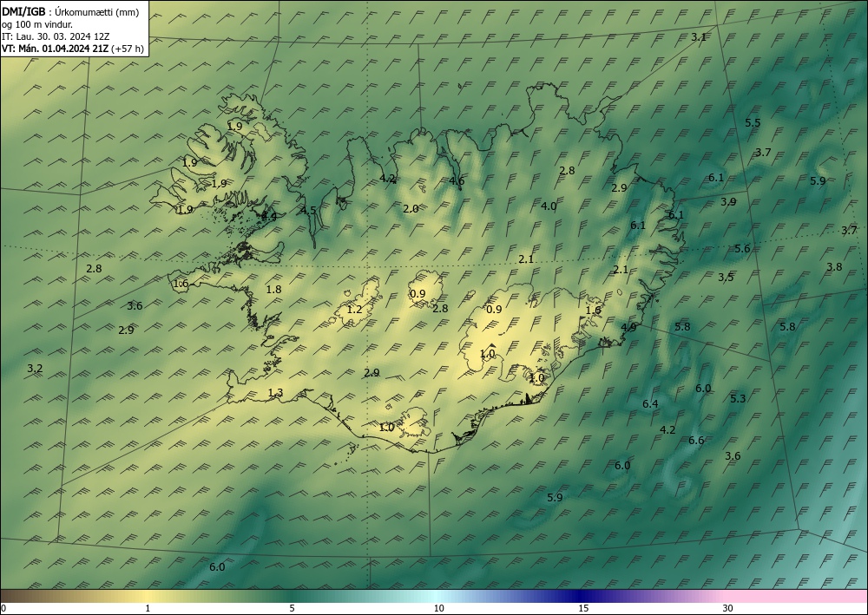This screenshot has height=615, width=868.
Task: Click the '(+57 h)' forecast offset text
Action: [128, 49]
